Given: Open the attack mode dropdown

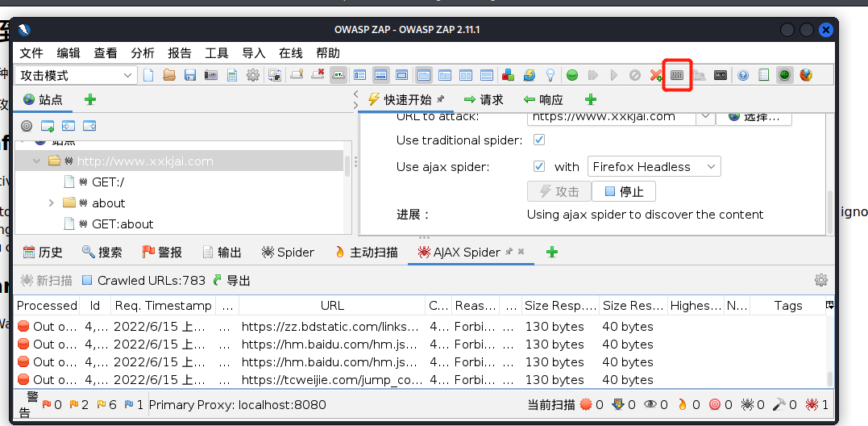Looking at the screenshot, I should click(77, 75).
